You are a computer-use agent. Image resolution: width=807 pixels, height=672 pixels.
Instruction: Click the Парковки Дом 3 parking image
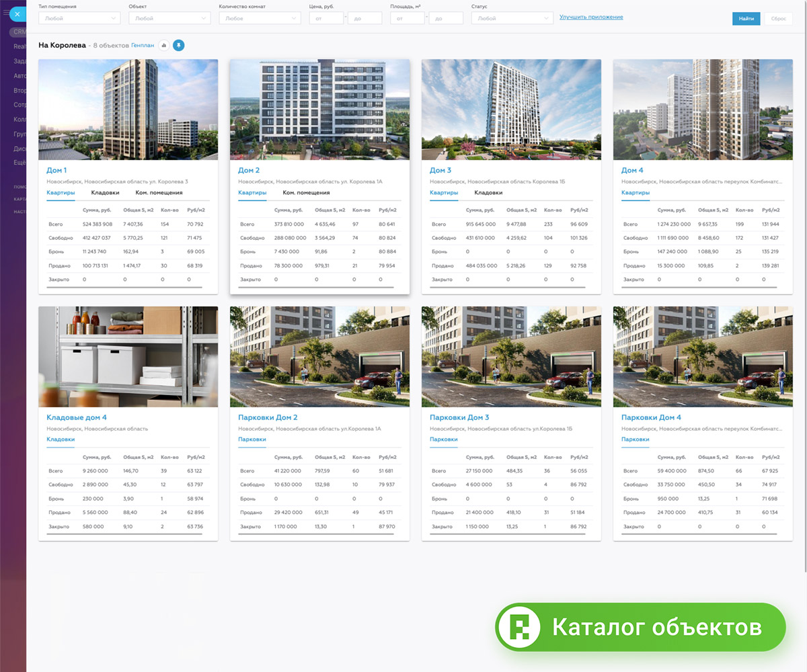(511, 356)
